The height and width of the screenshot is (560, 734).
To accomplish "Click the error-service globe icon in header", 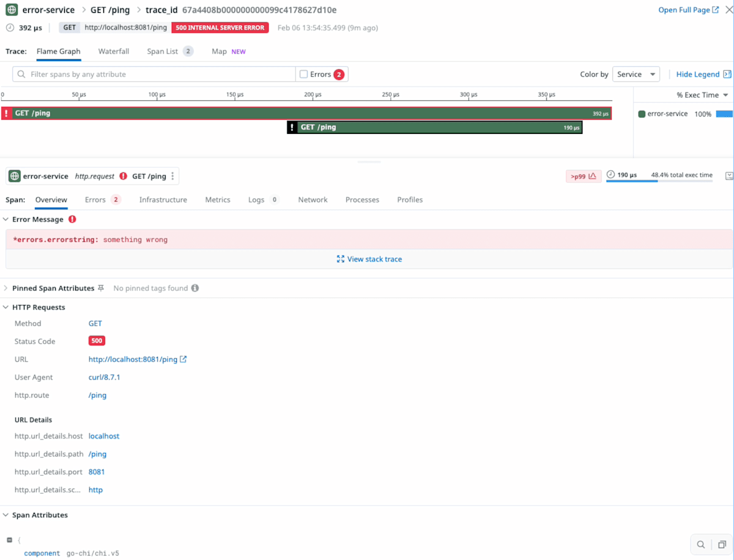I will pos(12,10).
